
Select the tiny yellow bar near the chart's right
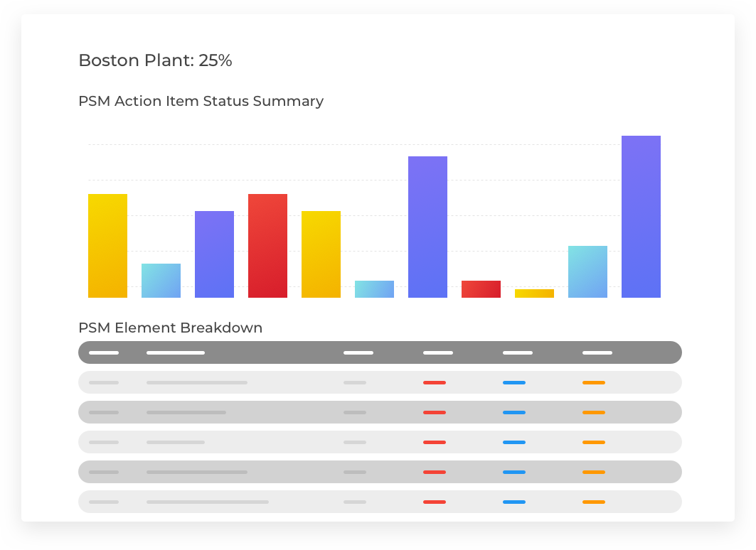(534, 293)
